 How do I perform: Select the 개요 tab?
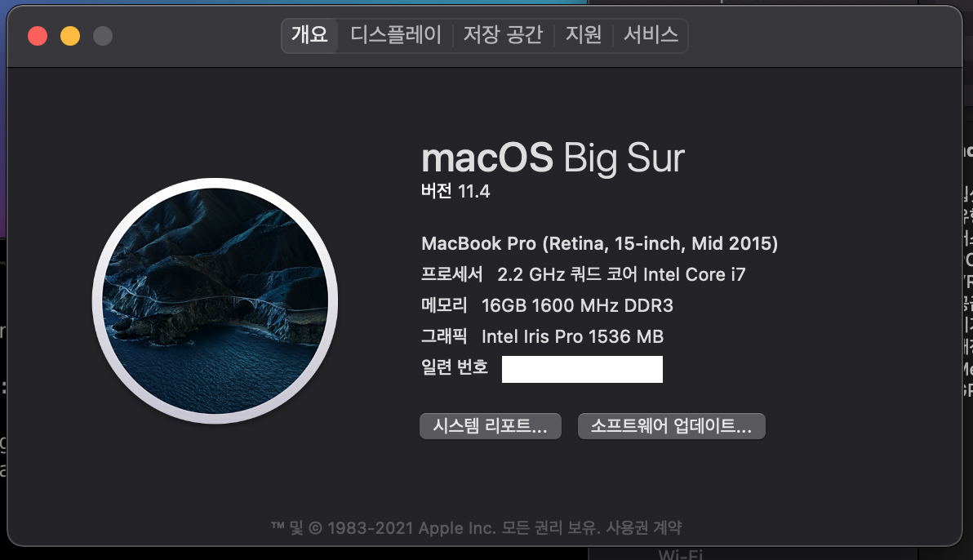pos(309,35)
